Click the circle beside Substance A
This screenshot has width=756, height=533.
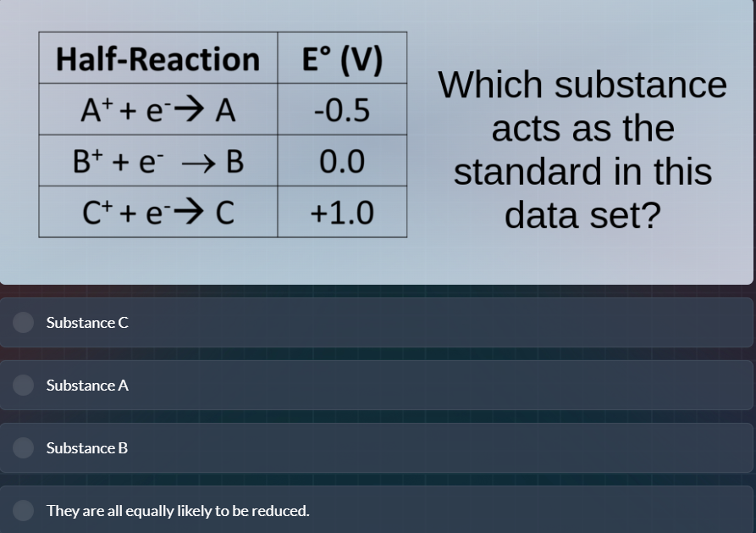pos(22,385)
